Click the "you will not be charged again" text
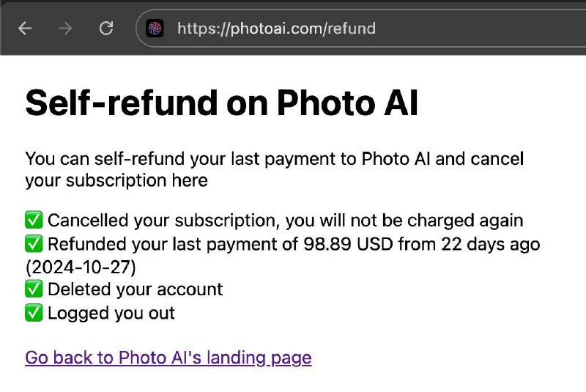The height and width of the screenshot is (392, 586). pyautogui.click(x=404, y=221)
